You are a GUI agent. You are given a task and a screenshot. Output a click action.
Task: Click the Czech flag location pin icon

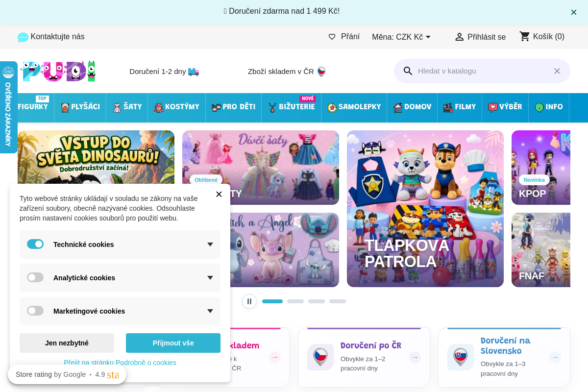[321, 72]
